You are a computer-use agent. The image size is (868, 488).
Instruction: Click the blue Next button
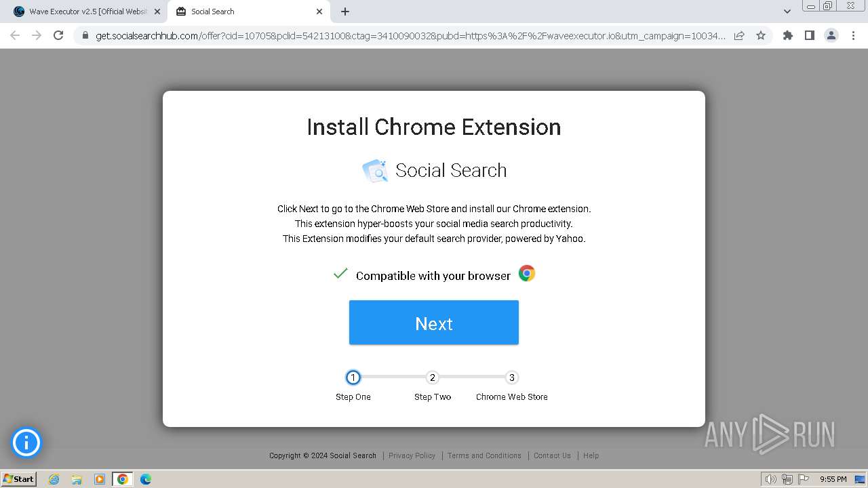(x=434, y=323)
